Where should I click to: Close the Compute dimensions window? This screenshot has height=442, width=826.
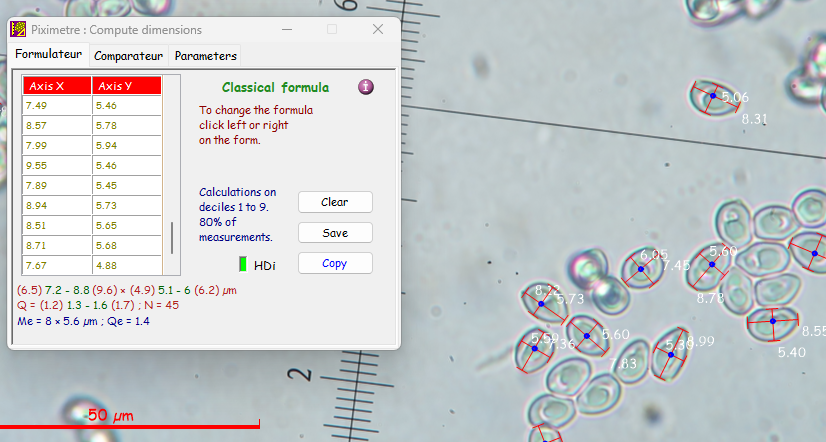[x=376, y=30]
